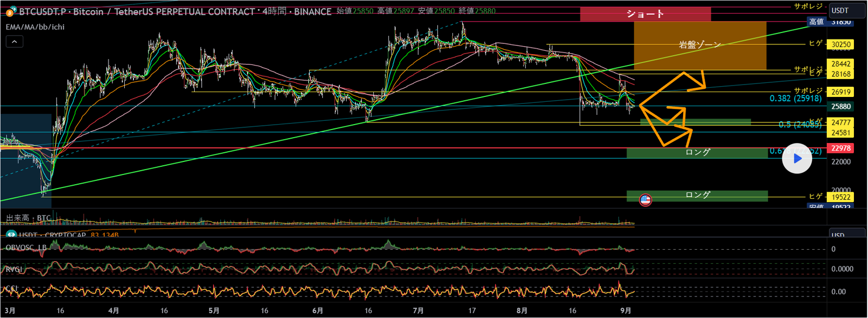Viewport: 868px width, 318px height.
Task: Select the orange 岩盤ゾーン rectangle
Action: 700,46
